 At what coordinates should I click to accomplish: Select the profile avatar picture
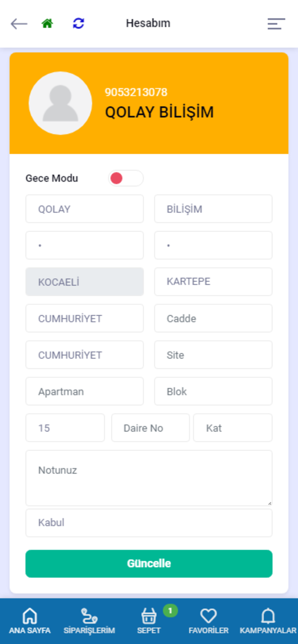tap(60, 103)
